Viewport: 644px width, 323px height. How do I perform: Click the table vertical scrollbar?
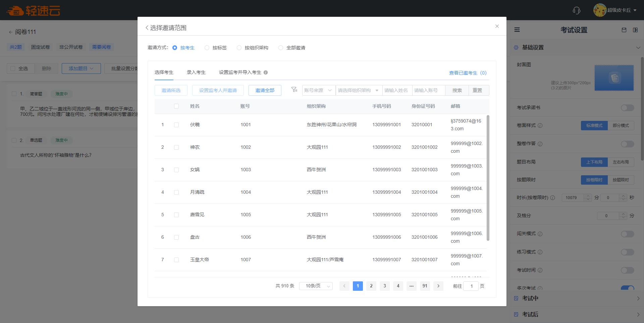tap(488, 178)
